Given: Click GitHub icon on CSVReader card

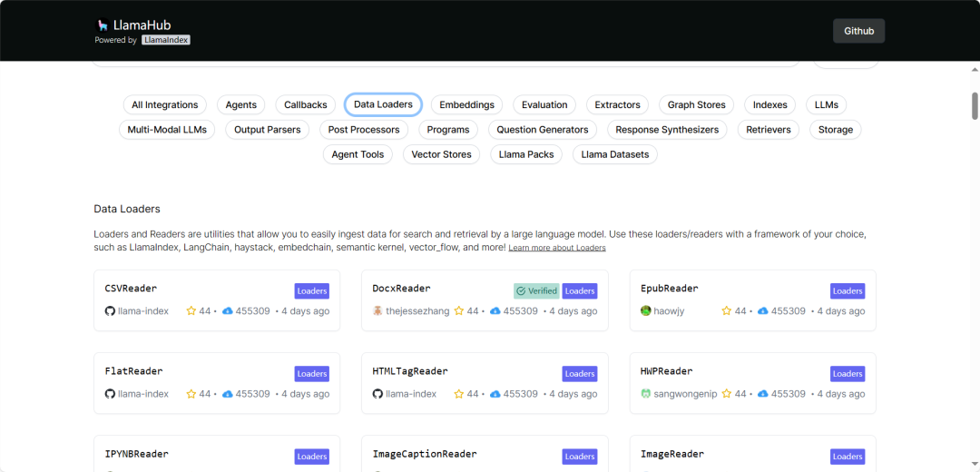Looking at the screenshot, I should point(110,310).
